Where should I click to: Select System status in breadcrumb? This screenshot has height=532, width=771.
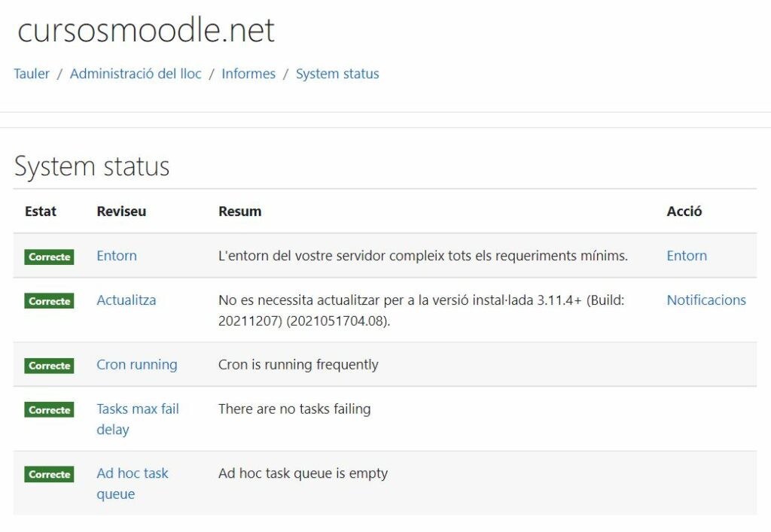337,73
